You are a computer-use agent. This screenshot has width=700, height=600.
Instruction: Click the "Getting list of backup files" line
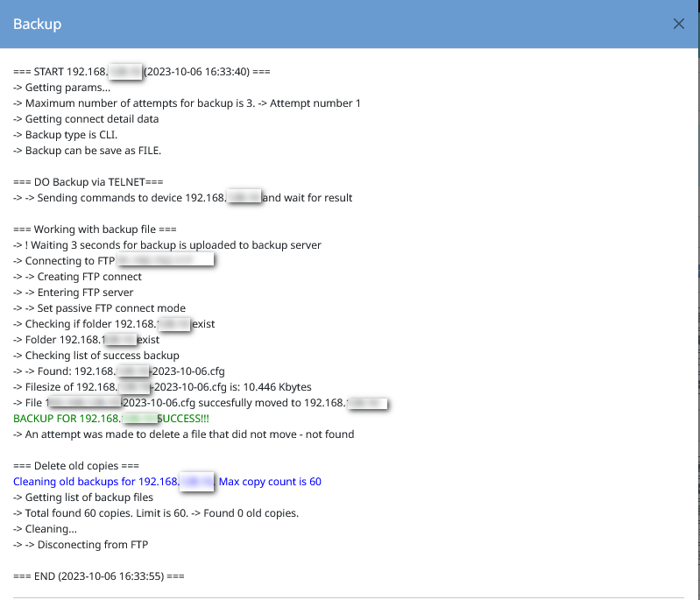(x=83, y=498)
